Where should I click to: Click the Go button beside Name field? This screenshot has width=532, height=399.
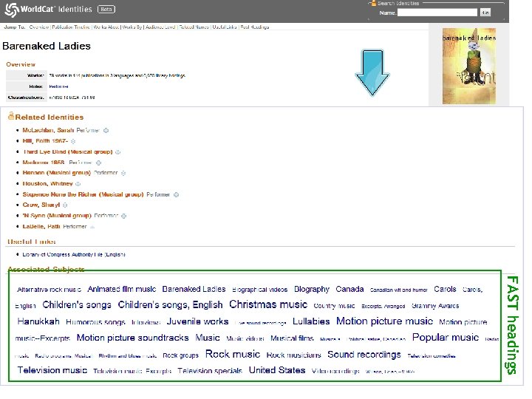(x=485, y=13)
